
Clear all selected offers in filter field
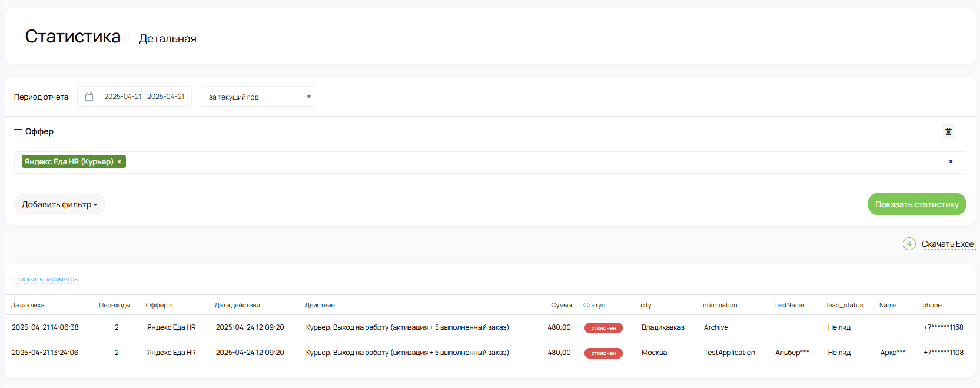tap(951, 161)
